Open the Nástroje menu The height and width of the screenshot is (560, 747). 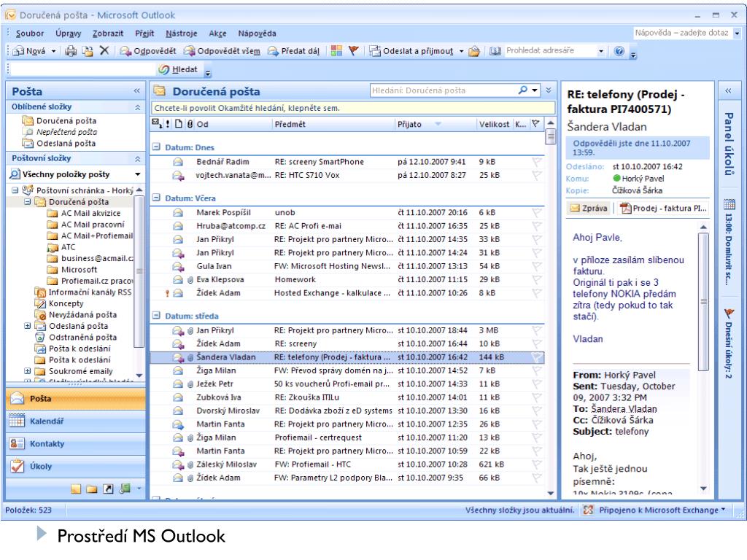click(182, 34)
